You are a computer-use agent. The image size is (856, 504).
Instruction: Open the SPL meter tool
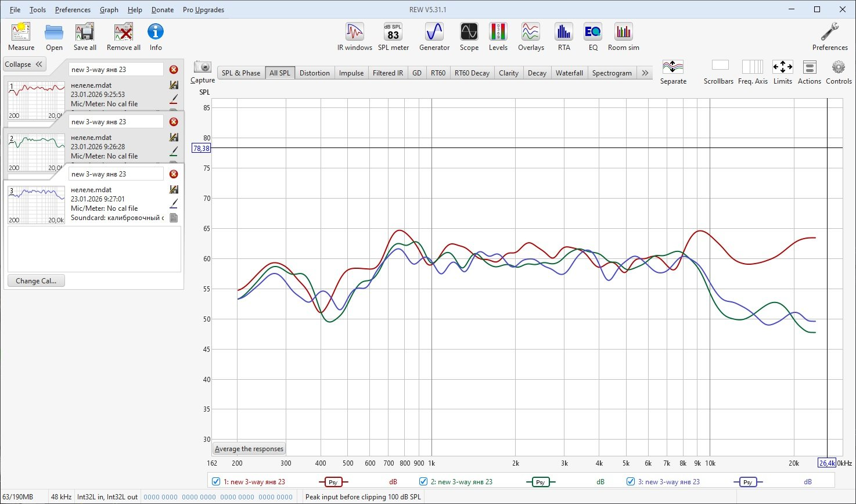point(393,37)
